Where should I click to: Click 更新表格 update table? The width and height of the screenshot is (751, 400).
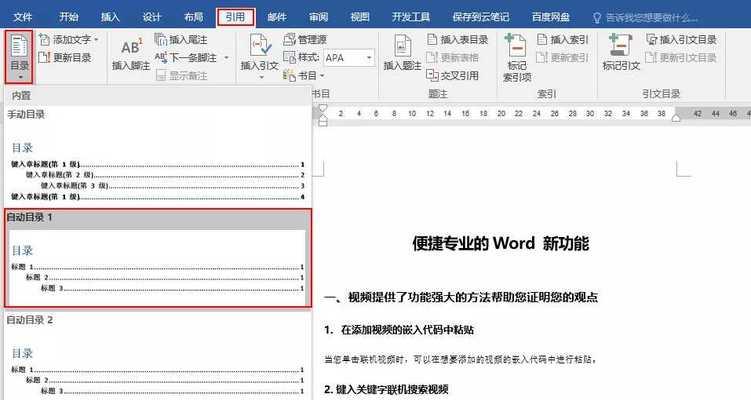(453, 57)
